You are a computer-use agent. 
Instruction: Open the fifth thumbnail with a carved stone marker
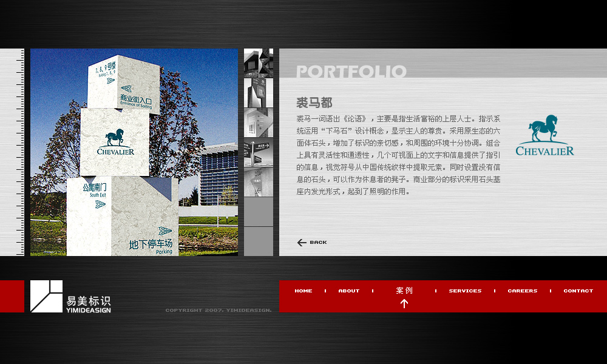(x=258, y=182)
